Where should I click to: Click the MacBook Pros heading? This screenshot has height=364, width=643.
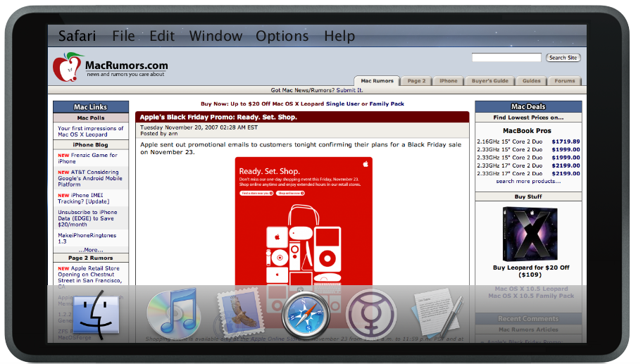click(527, 131)
